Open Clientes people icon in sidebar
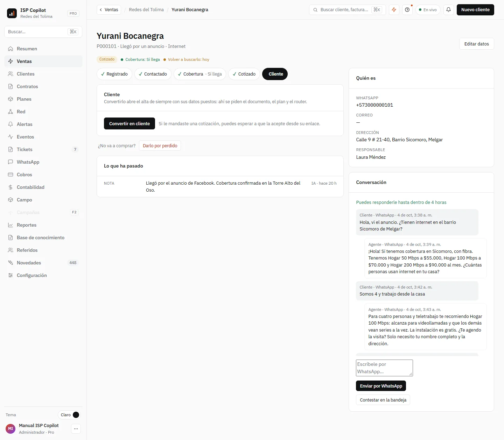 [10, 74]
